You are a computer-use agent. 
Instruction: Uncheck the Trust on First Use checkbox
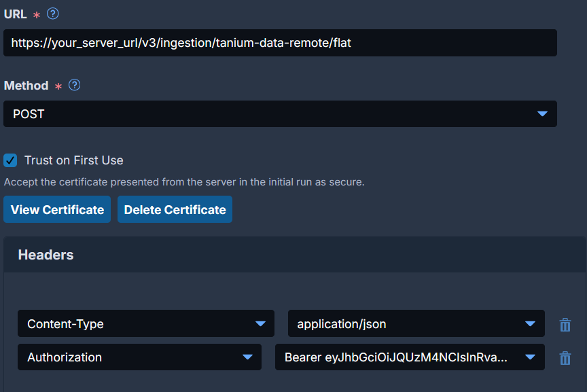(x=10, y=160)
